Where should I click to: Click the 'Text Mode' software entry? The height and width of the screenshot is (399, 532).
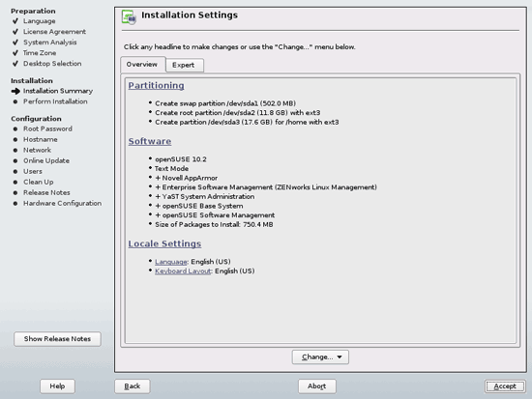[x=171, y=168]
